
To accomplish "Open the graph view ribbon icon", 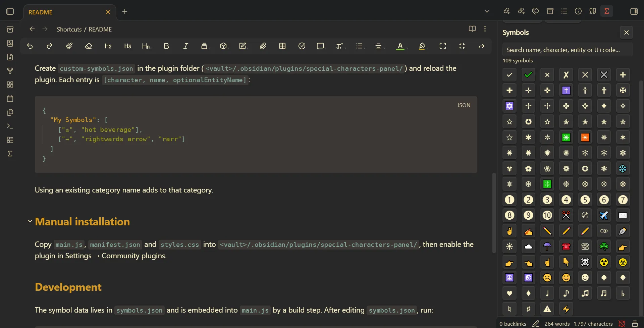I will pyautogui.click(x=10, y=71).
